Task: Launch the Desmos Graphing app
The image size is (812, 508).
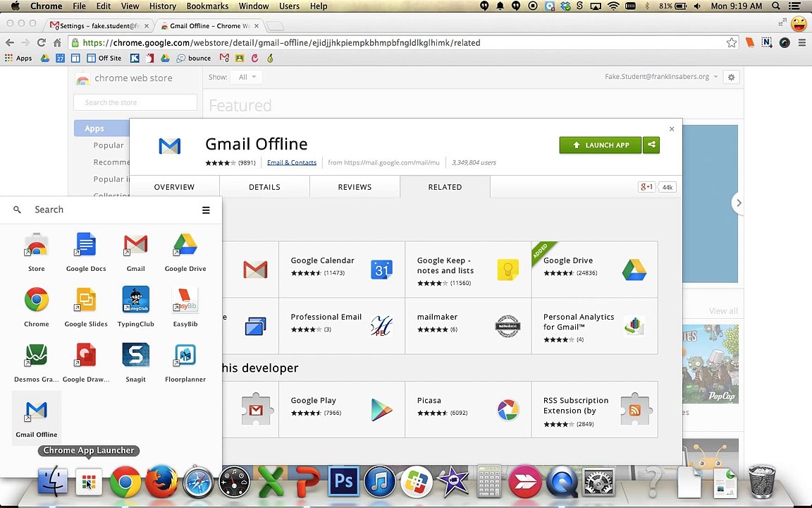Action: (x=36, y=363)
